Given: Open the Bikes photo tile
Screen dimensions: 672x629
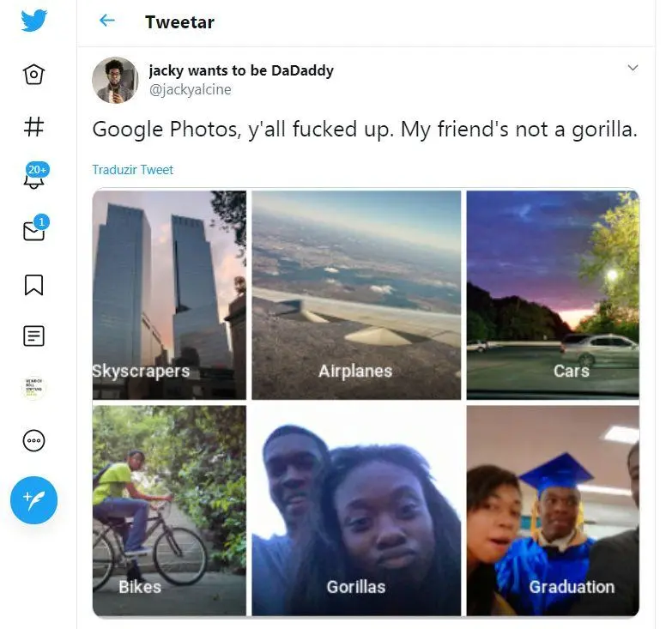Looking at the screenshot, I should click(x=169, y=510).
